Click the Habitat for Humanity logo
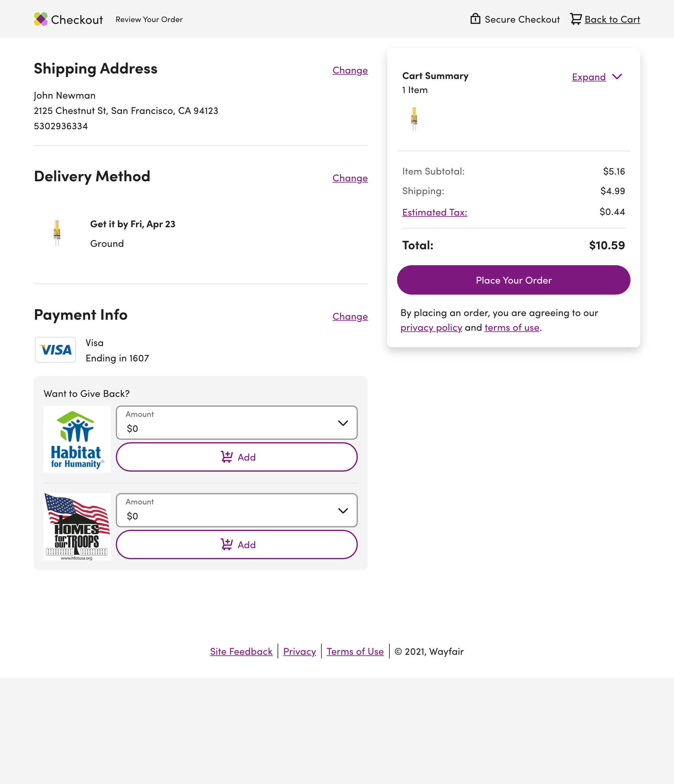This screenshot has height=784, width=674. (x=77, y=439)
